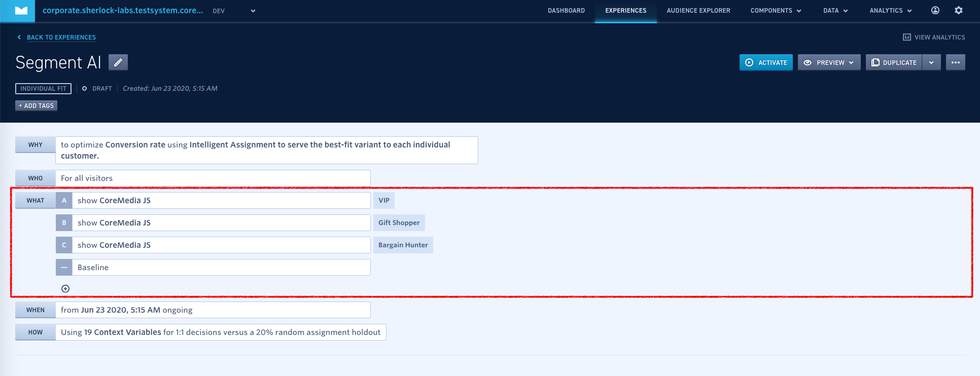
Task: Open the Audience Explorer tab
Action: [x=698, y=11]
